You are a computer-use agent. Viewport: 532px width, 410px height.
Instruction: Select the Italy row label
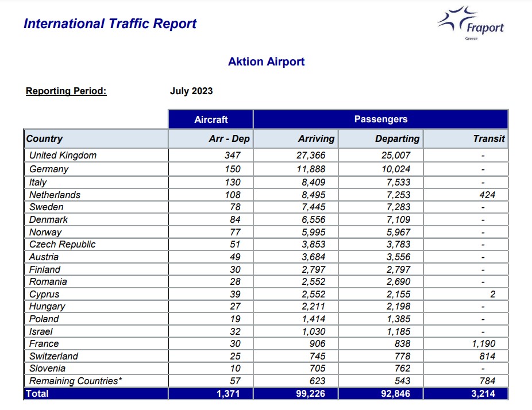[x=38, y=182]
